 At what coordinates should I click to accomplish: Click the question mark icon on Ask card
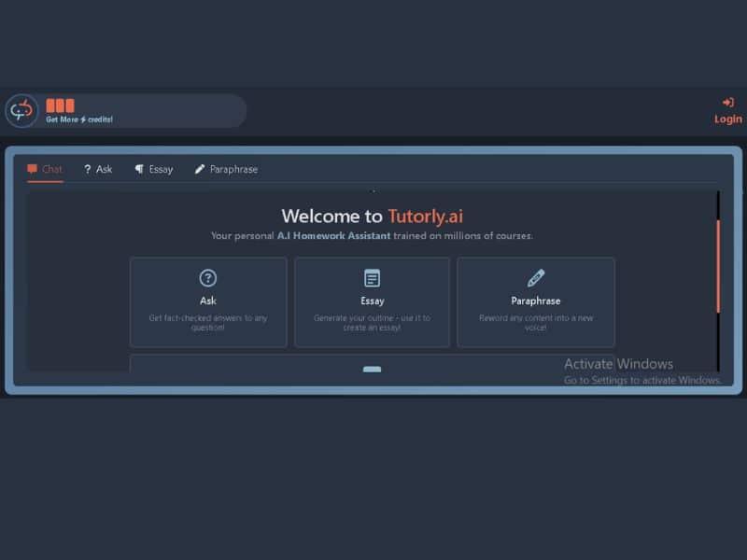pos(208,277)
